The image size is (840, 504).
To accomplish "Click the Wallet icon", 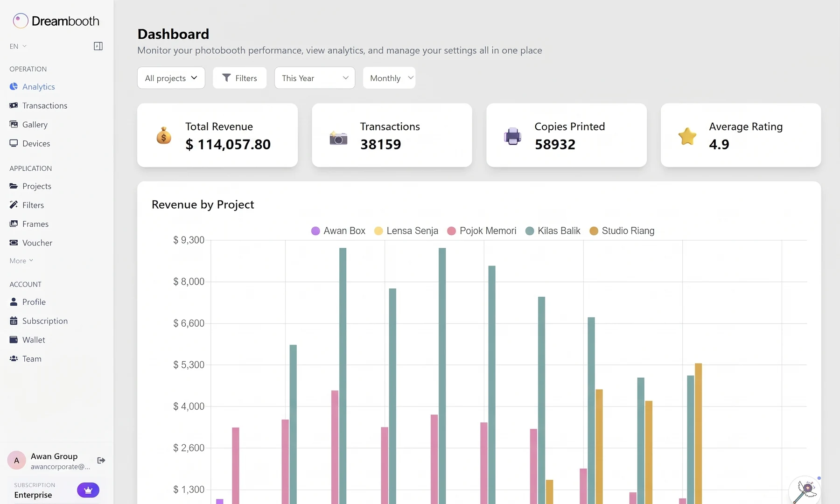I will coord(14,340).
